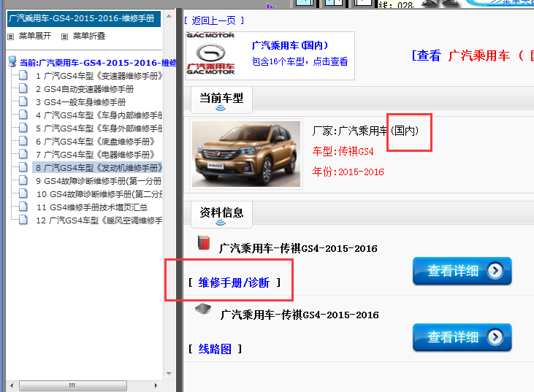Screen dimensions: 534x392
Task: Open document icon for 1 广汽GS4车型《变速器维修手册》
Action: click(23, 75)
